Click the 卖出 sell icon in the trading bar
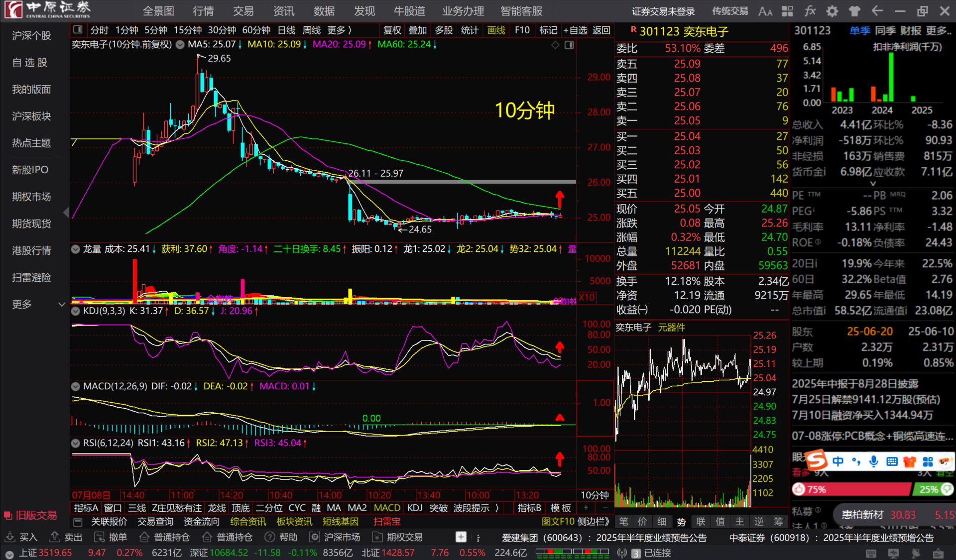 pyautogui.click(x=55, y=537)
